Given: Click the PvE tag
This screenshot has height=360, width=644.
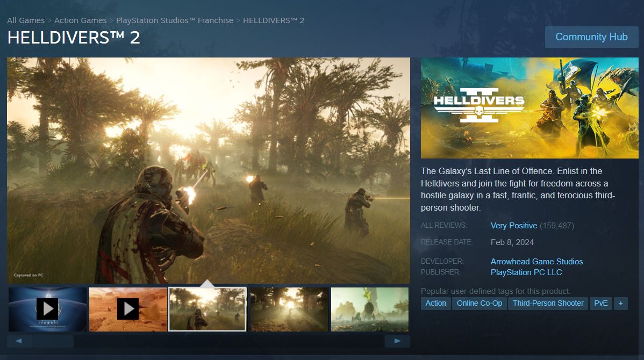Looking at the screenshot, I should tap(600, 303).
